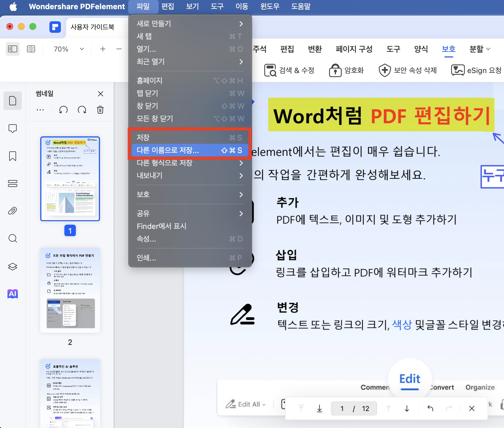Expand the 보호 submenu in File menu

pyautogui.click(x=190, y=194)
